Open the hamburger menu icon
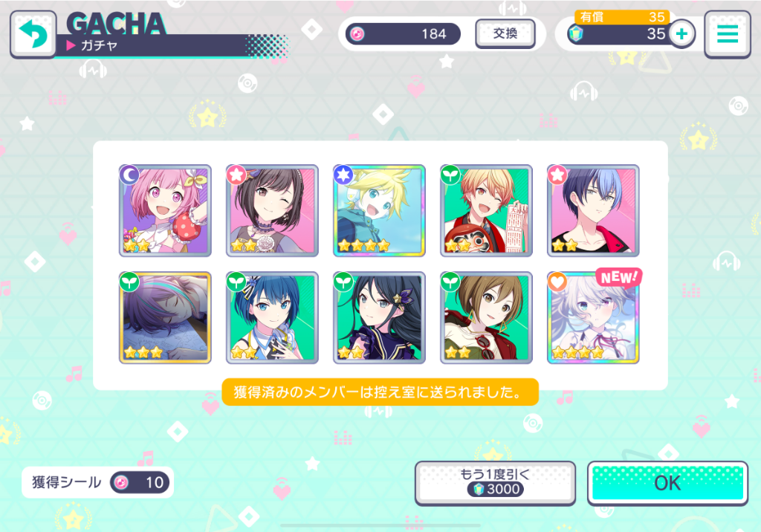 pos(727,34)
